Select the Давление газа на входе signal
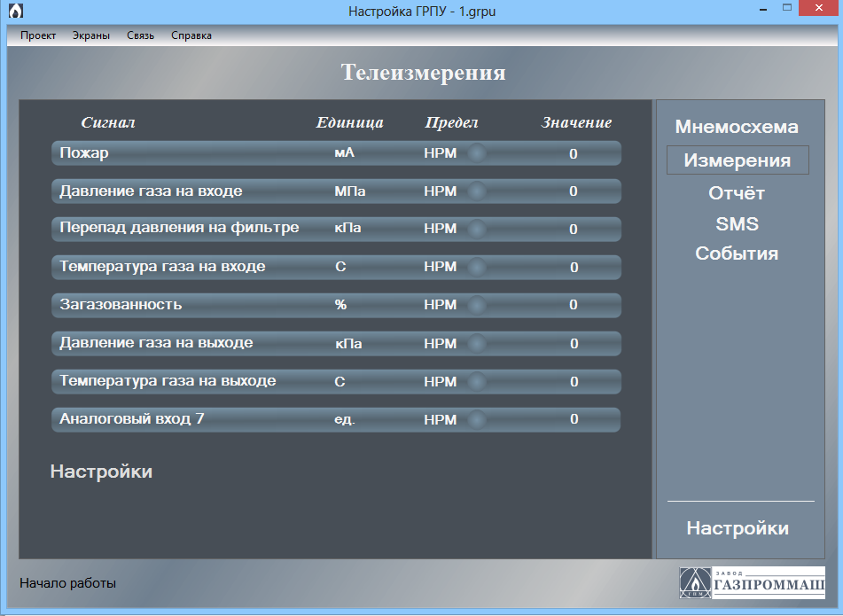 click(x=337, y=191)
